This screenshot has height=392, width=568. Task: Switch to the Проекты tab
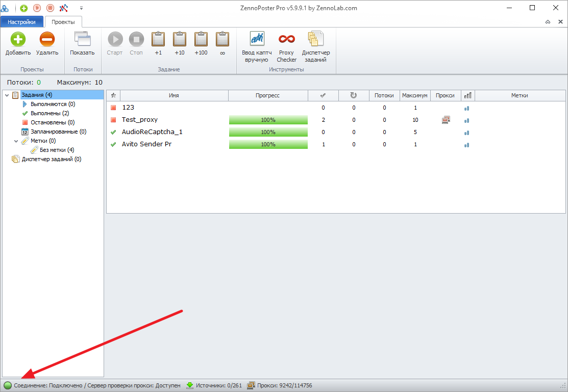tap(63, 22)
